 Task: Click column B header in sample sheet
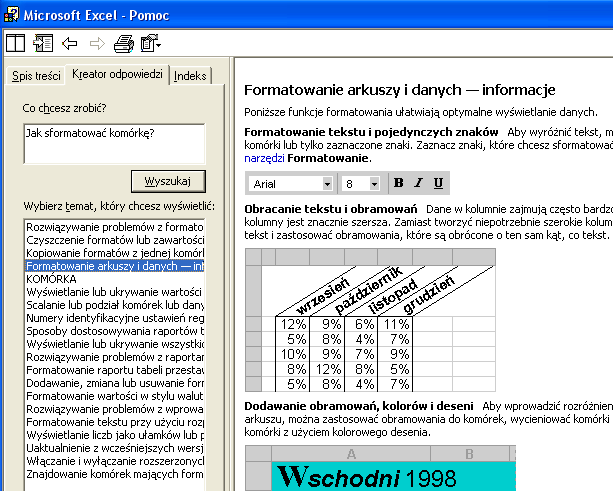point(470,454)
